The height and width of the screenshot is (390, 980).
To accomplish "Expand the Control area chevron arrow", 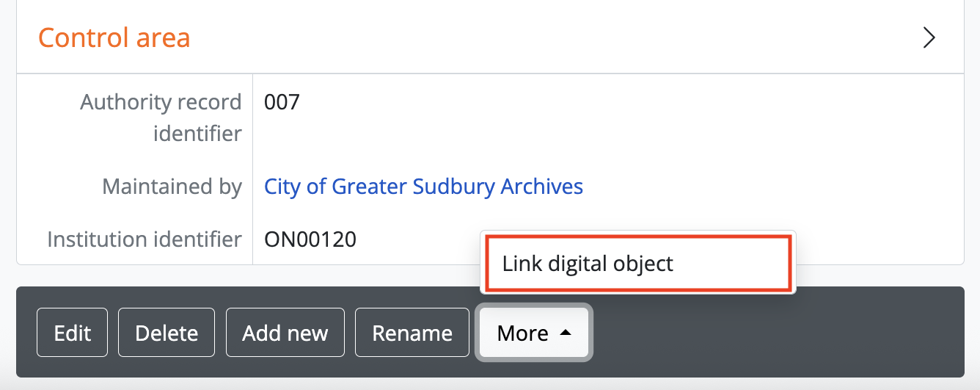I will (929, 37).
